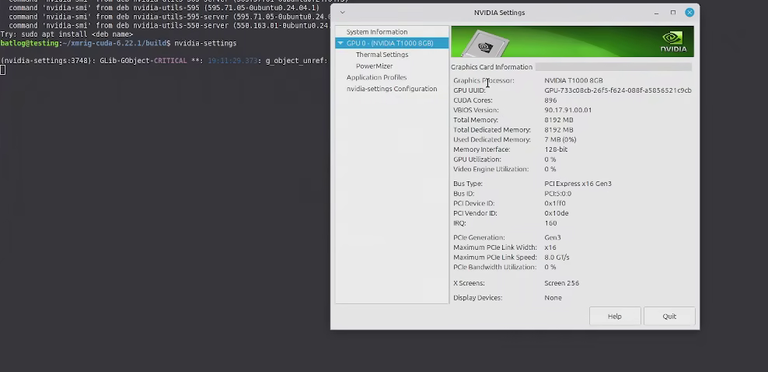This screenshot has height=372, width=768.
Task: Open PowerMizer settings
Action: (x=374, y=66)
